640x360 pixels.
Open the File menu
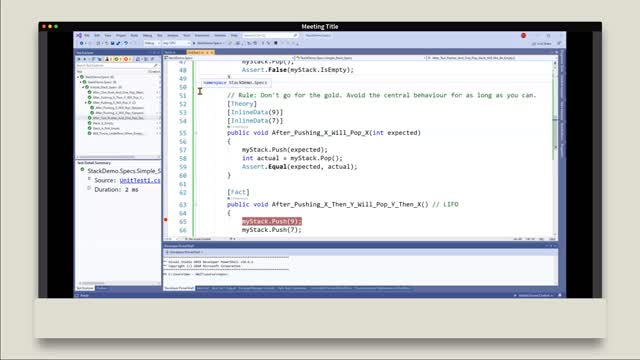coord(87,36)
